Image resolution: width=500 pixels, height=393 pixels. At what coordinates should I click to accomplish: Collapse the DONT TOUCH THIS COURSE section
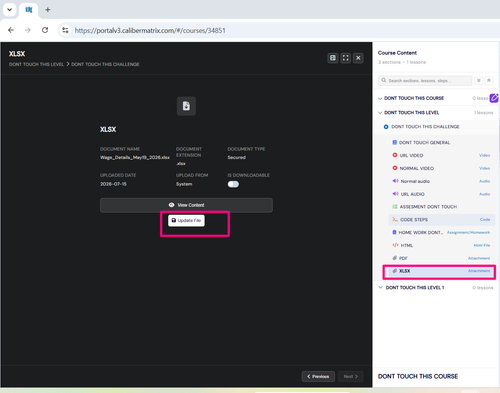(x=380, y=98)
